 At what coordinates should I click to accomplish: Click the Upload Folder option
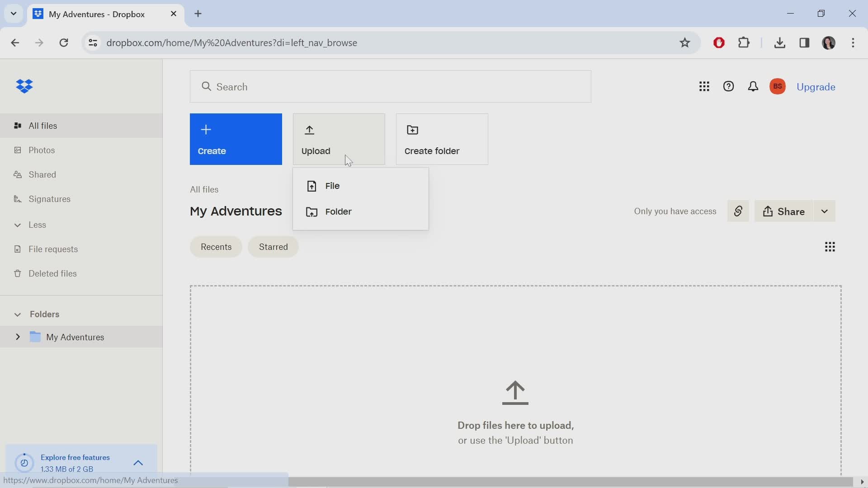(338, 211)
